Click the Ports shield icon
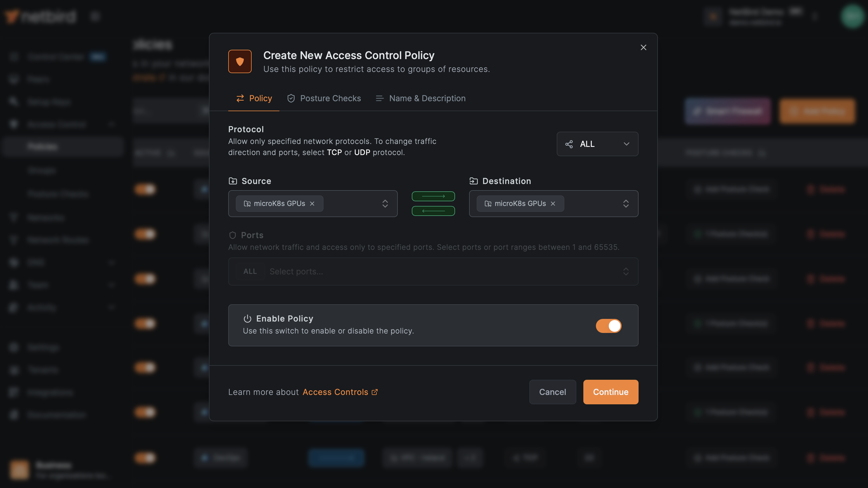Viewport: 868px width, 488px height. (233, 235)
